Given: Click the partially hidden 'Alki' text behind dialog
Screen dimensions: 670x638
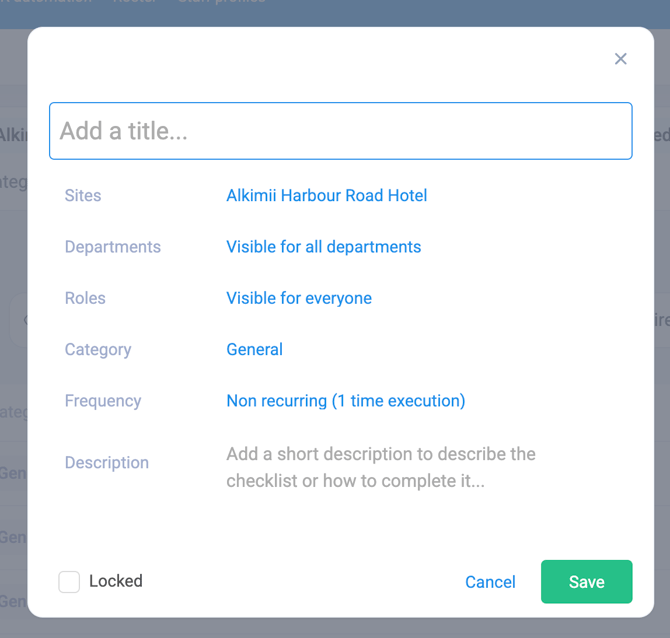Looking at the screenshot, I should [14, 135].
